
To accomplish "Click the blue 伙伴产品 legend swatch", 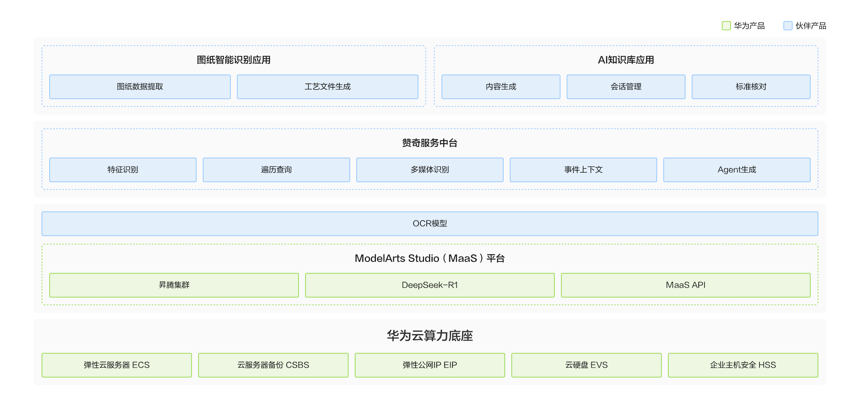I will (788, 26).
